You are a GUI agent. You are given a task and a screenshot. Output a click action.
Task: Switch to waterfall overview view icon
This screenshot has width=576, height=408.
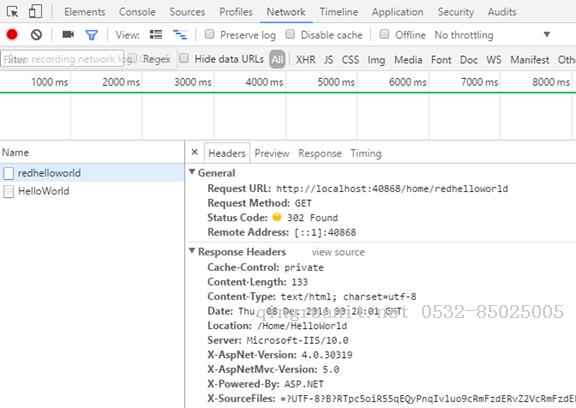click(180, 35)
